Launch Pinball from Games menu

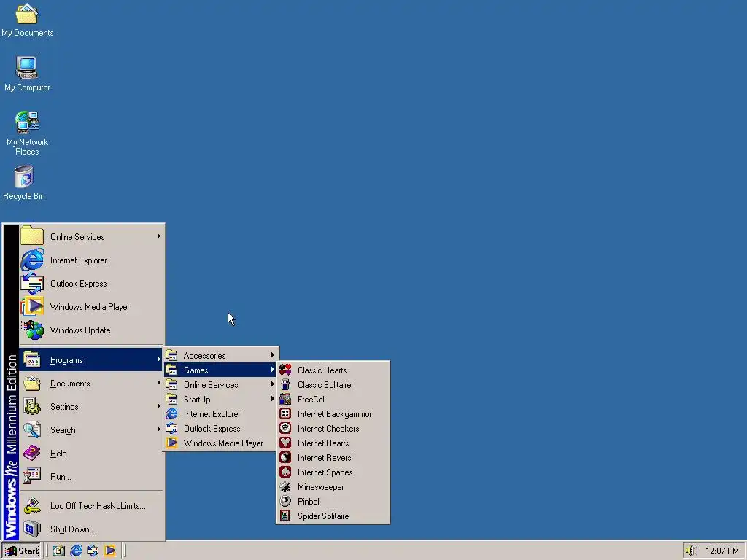click(333, 502)
